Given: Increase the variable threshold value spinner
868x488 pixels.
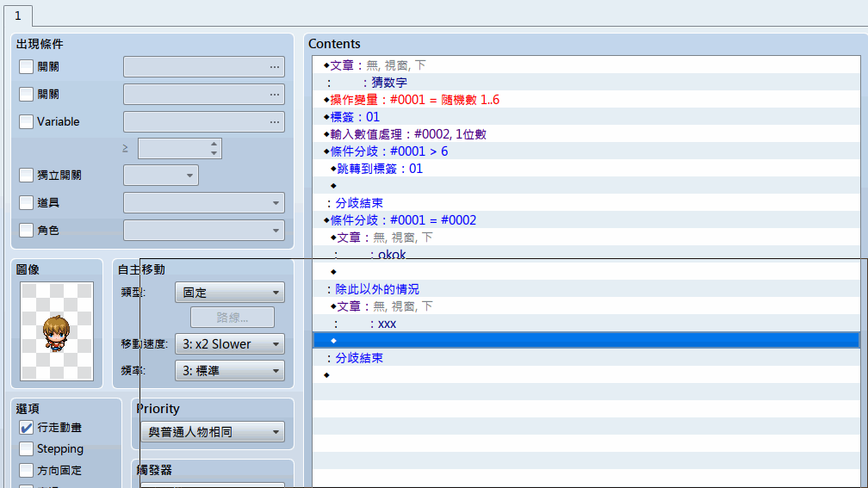Looking at the screenshot, I should (x=214, y=144).
